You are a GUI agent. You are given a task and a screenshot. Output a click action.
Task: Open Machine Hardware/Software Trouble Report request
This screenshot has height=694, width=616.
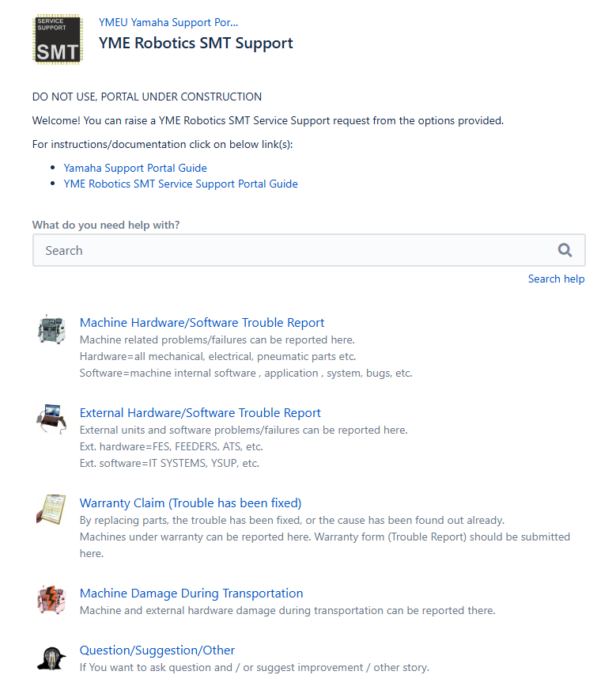pyautogui.click(x=202, y=323)
